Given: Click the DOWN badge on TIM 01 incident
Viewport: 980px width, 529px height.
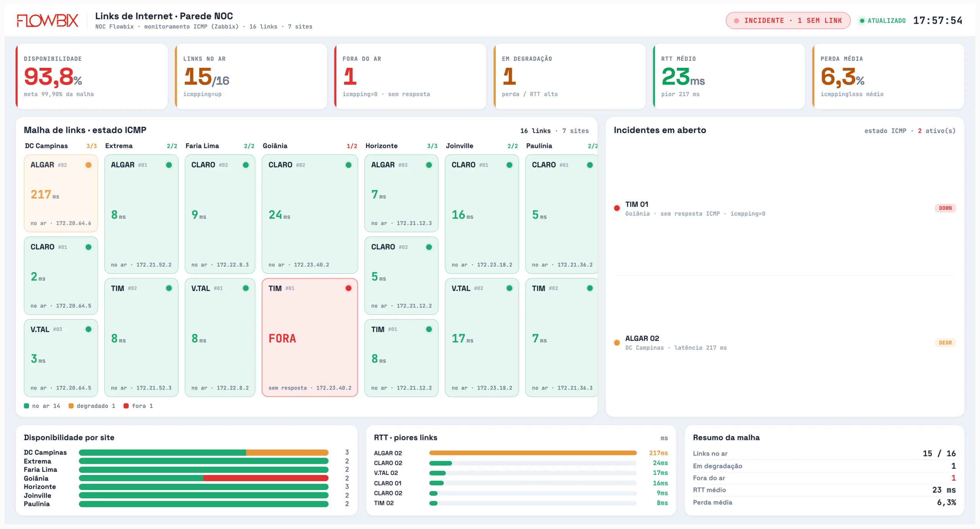Looking at the screenshot, I should tap(945, 208).
